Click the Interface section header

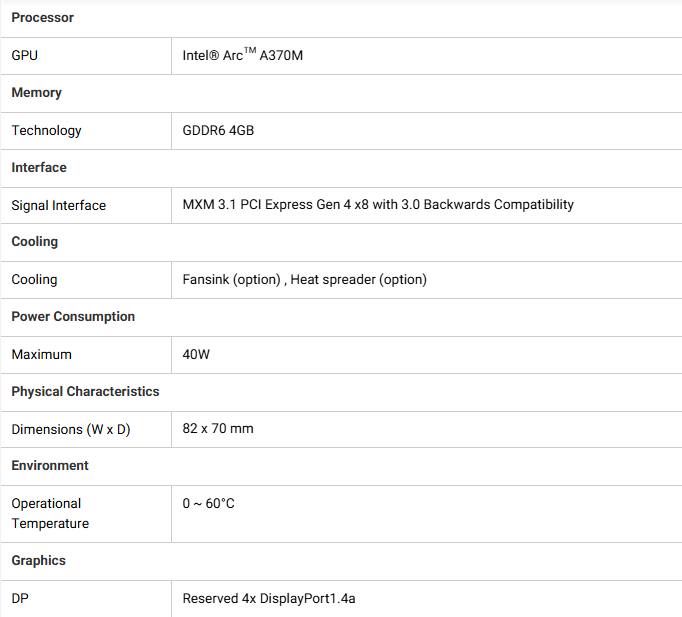coord(39,167)
